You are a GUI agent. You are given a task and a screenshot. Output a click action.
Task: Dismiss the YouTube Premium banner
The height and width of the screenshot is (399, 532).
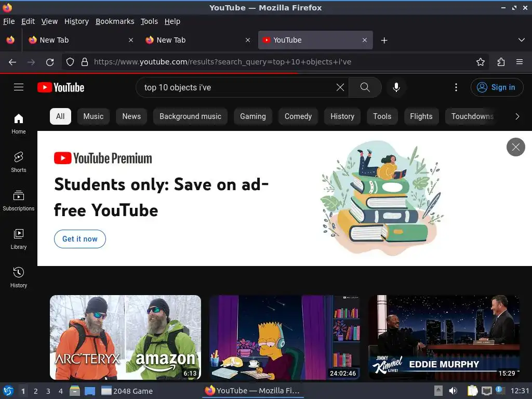(x=516, y=147)
